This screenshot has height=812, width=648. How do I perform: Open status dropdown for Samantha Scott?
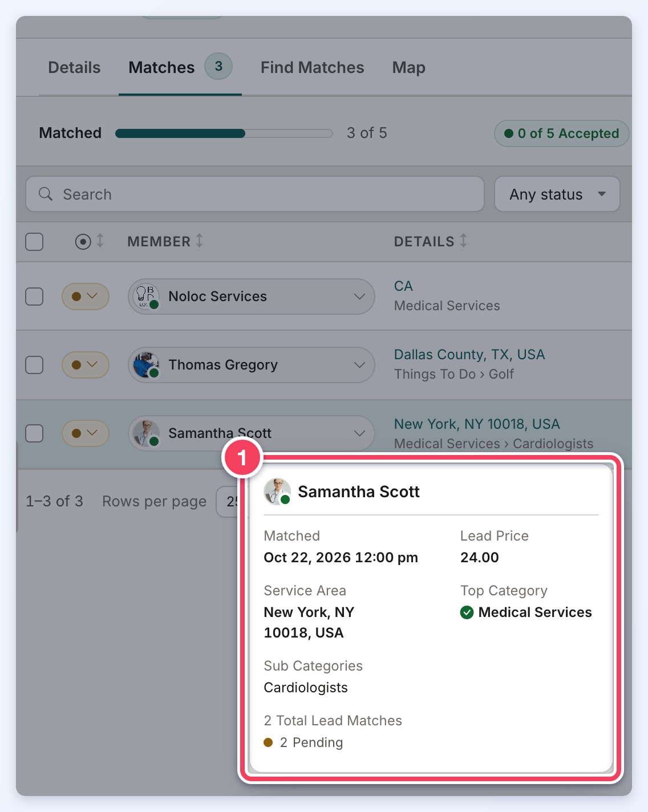86,433
